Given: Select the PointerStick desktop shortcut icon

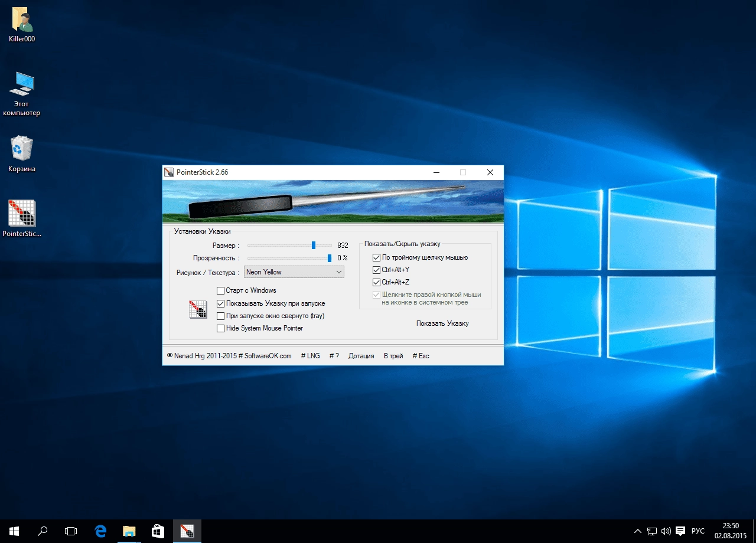Looking at the screenshot, I should pyautogui.click(x=22, y=218).
